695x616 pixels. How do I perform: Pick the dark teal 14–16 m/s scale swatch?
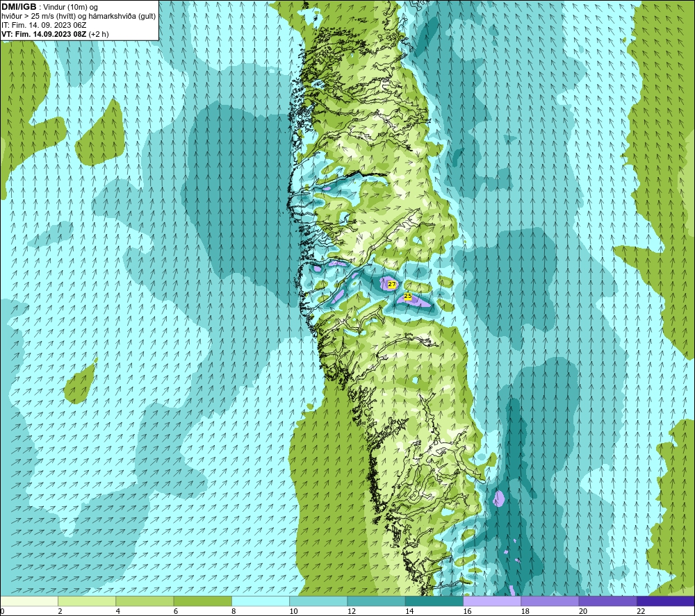pyautogui.click(x=434, y=601)
